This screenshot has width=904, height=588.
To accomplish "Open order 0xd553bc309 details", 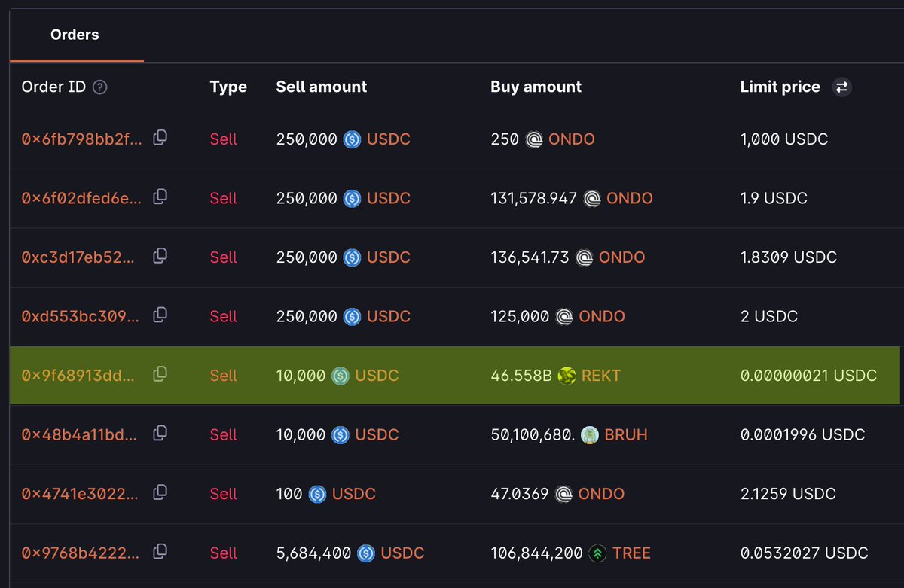I will (81, 316).
